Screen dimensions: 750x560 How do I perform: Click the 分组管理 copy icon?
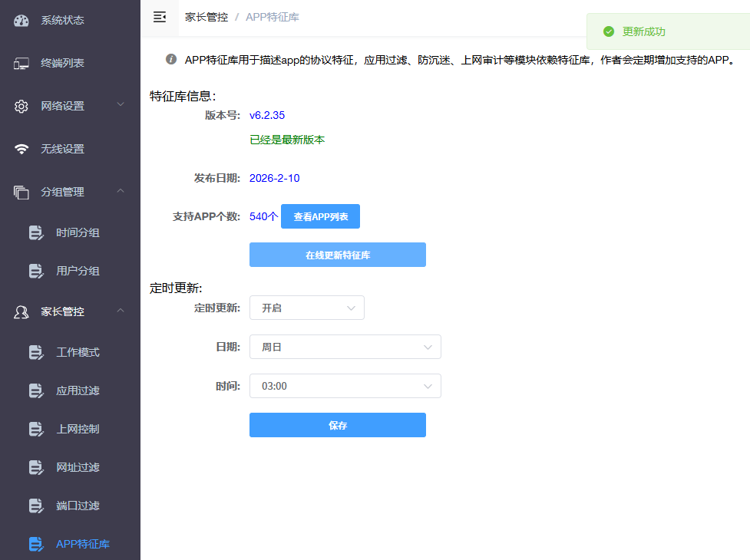(21, 193)
